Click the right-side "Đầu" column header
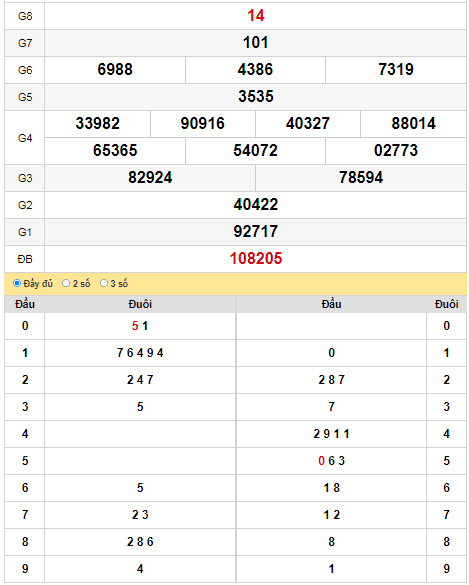This screenshot has width=469, height=585. pyautogui.click(x=331, y=304)
